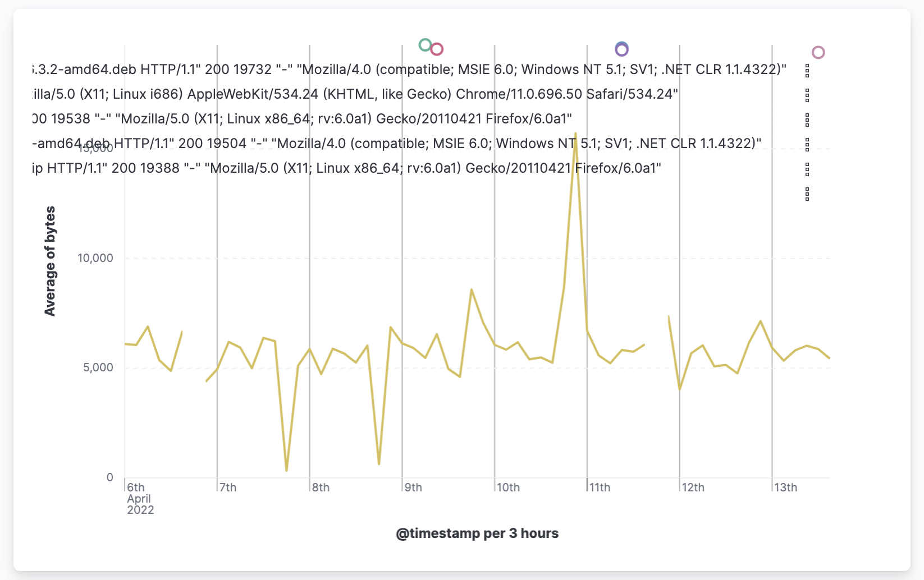Select the Chrome/11.0.696.50 Safari log entry
Screen dimensions: 924x580
(x=354, y=94)
